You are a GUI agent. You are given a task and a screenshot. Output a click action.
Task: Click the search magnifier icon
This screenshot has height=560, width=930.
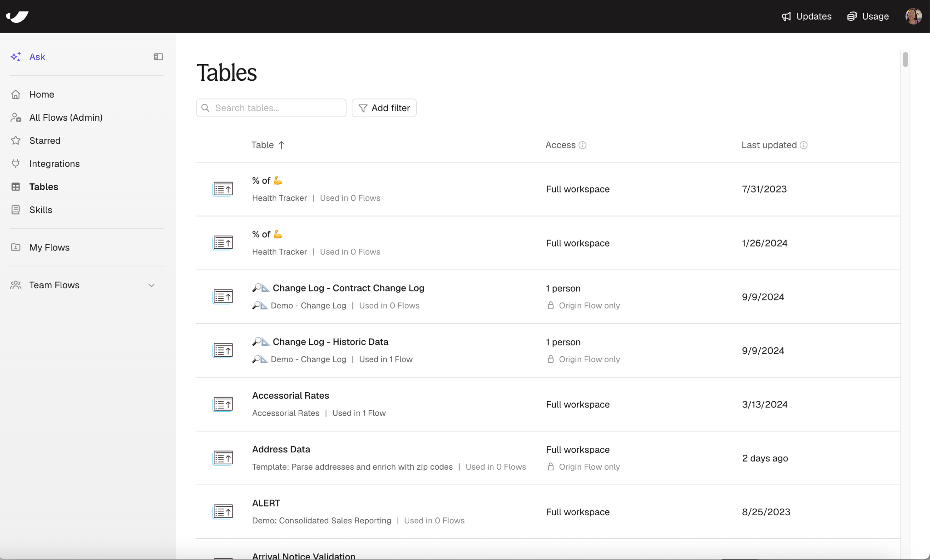tap(205, 108)
